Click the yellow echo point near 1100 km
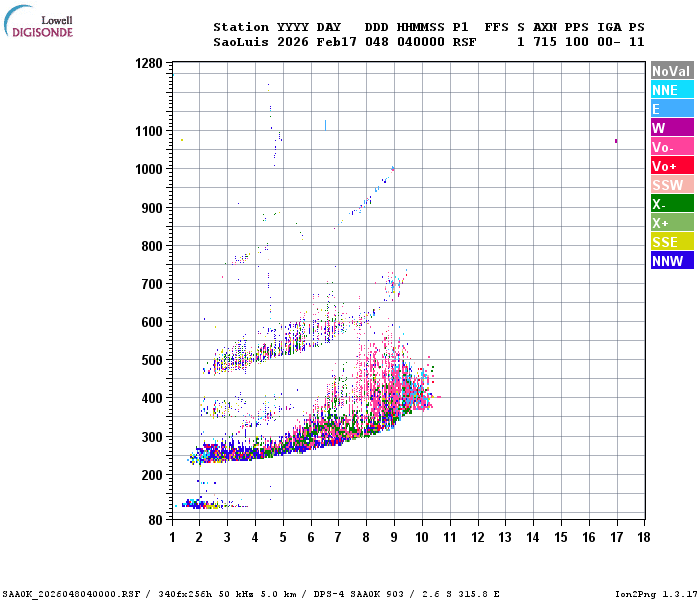 point(182,140)
